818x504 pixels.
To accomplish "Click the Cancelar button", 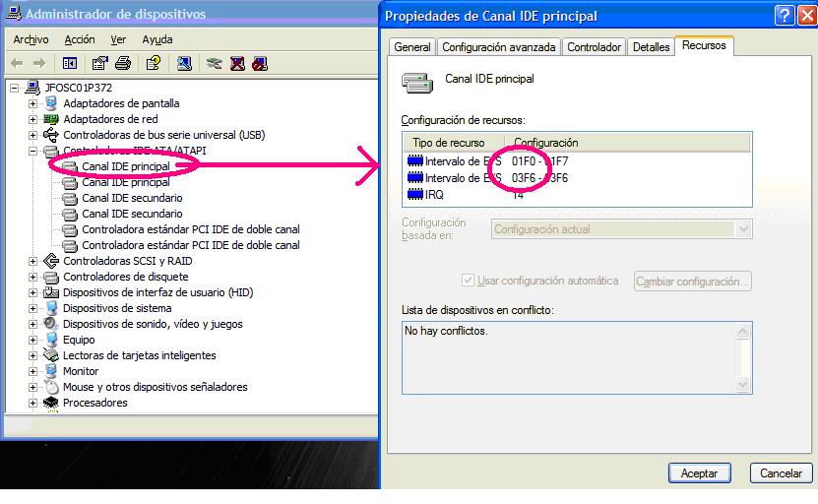I will pos(781,473).
